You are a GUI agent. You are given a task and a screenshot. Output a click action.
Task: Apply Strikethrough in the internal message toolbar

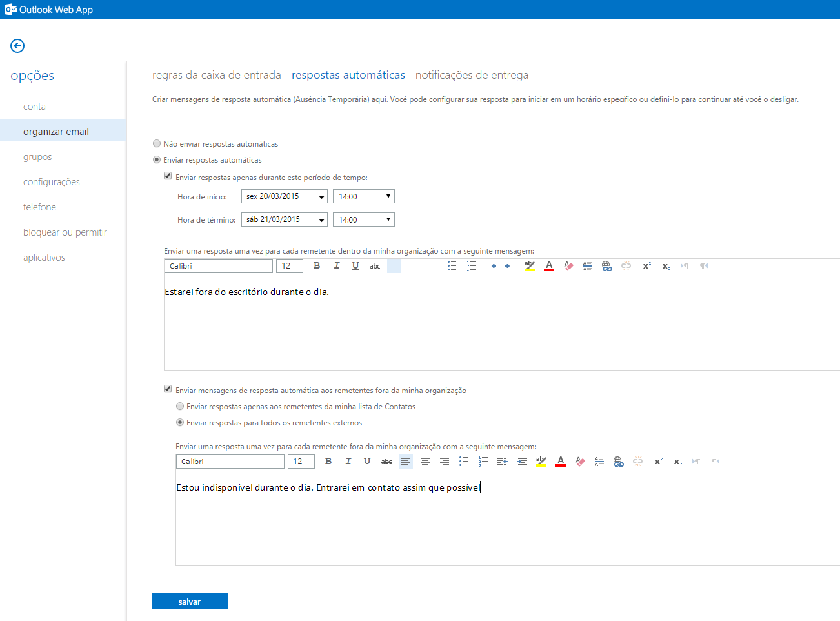point(375,266)
